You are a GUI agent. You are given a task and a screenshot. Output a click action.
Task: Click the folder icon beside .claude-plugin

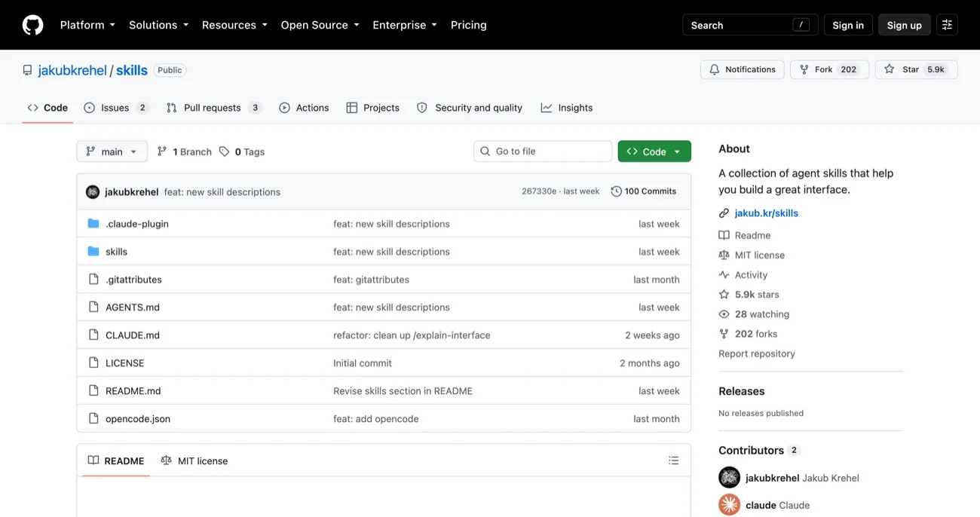pyautogui.click(x=93, y=224)
